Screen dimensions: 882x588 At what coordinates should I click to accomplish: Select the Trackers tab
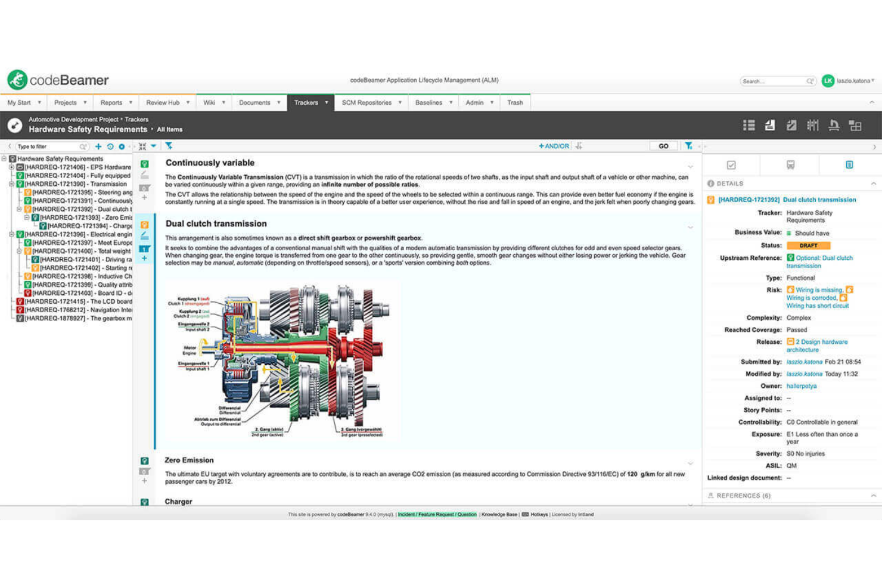pyautogui.click(x=310, y=102)
